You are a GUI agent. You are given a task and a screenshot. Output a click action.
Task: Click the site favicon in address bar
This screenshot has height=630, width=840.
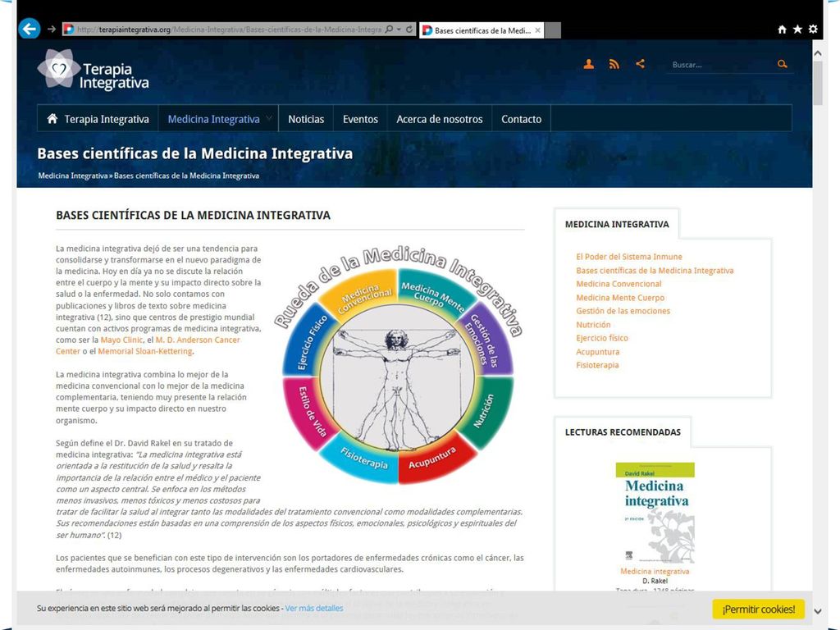click(x=69, y=30)
